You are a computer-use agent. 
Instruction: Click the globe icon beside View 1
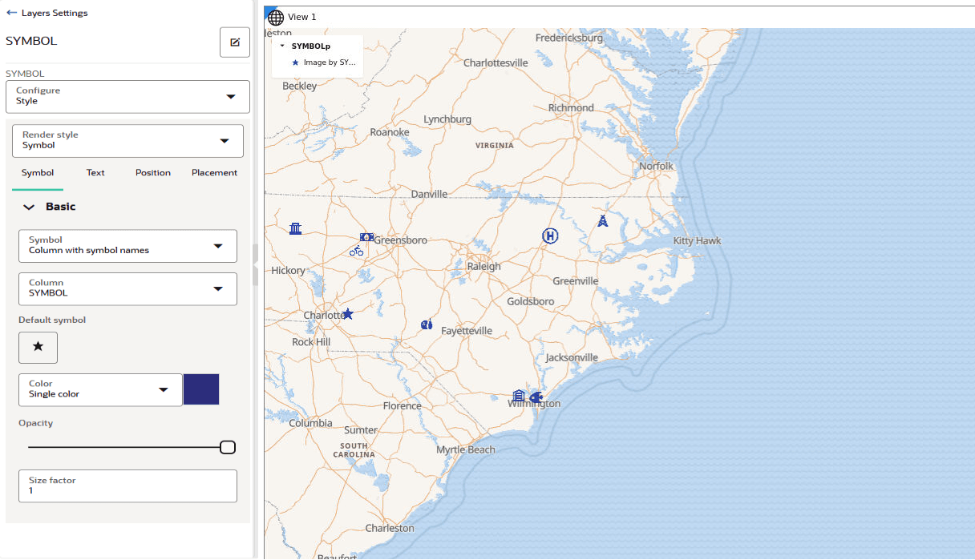[276, 17]
